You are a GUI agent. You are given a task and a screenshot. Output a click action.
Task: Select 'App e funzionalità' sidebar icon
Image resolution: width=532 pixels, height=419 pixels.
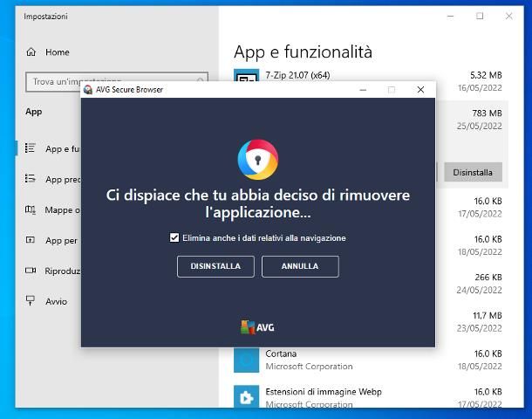point(31,148)
